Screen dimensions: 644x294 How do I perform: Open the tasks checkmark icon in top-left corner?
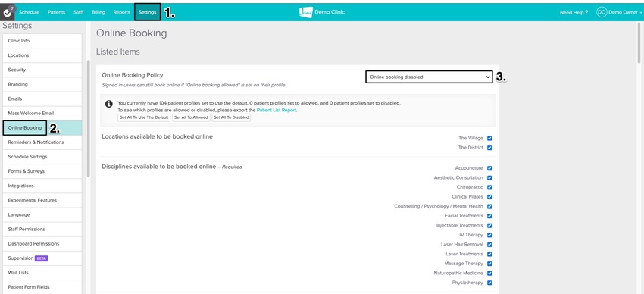(x=7, y=12)
